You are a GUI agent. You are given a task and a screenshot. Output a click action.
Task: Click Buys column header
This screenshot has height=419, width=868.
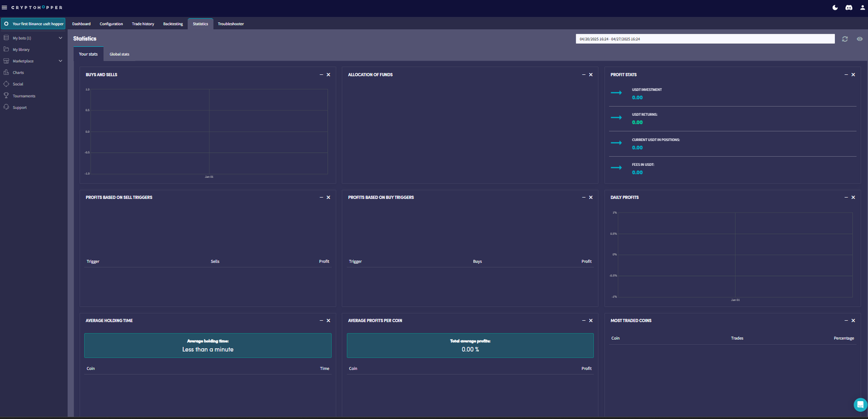477,261
